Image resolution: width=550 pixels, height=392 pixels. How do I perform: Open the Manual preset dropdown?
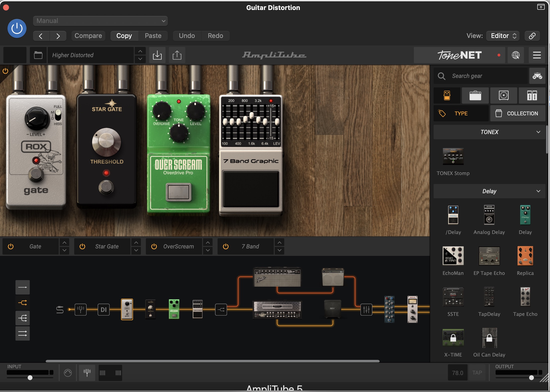pyautogui.click(x=100, y=21)
